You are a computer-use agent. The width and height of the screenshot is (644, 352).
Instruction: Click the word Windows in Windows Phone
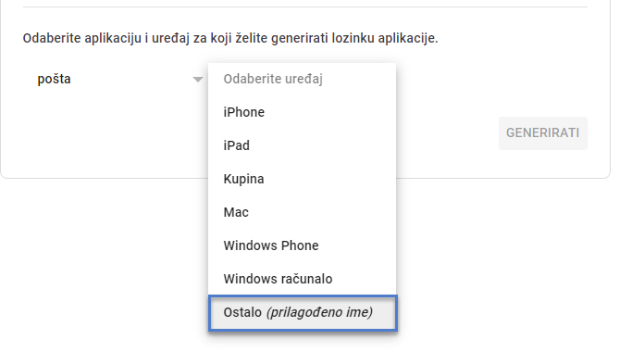(245, 245)
